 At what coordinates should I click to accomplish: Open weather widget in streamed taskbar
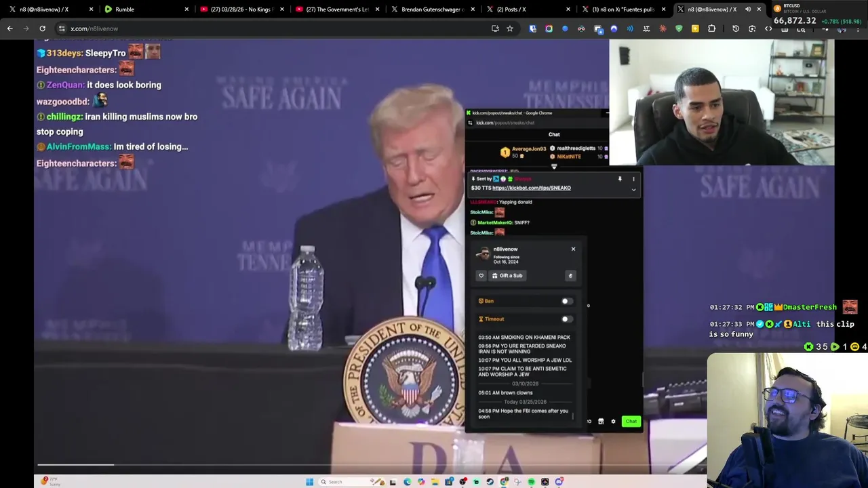tap(51, 481)
